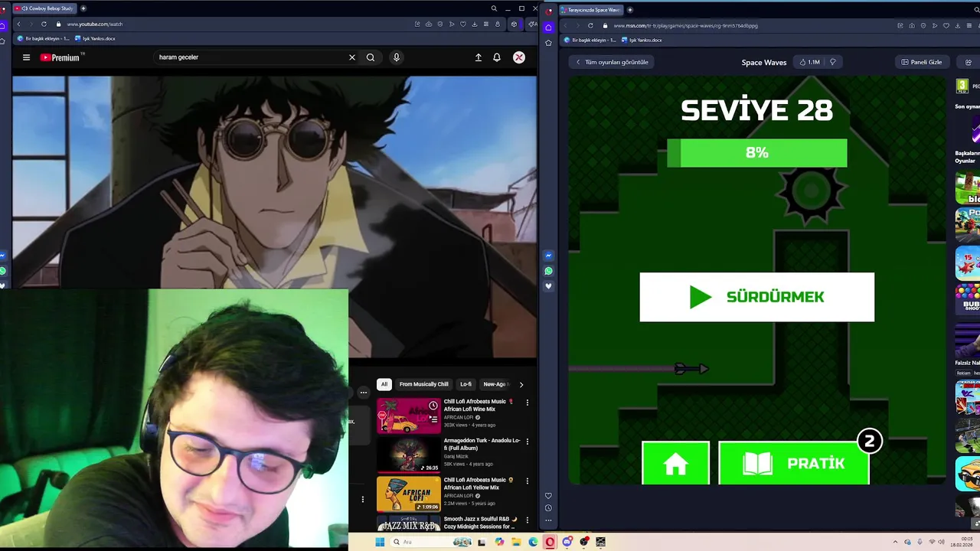Open Messenger in right Opera sidebar
This screenshot has width=980, height=551.
pos(548,256)
